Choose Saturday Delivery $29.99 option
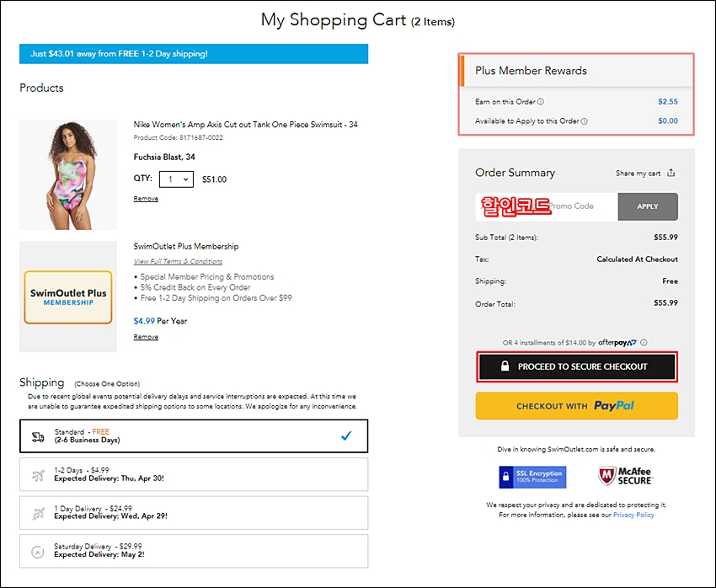Image resolution: width=716 pixels, height=588 pixels. (194, 551)
